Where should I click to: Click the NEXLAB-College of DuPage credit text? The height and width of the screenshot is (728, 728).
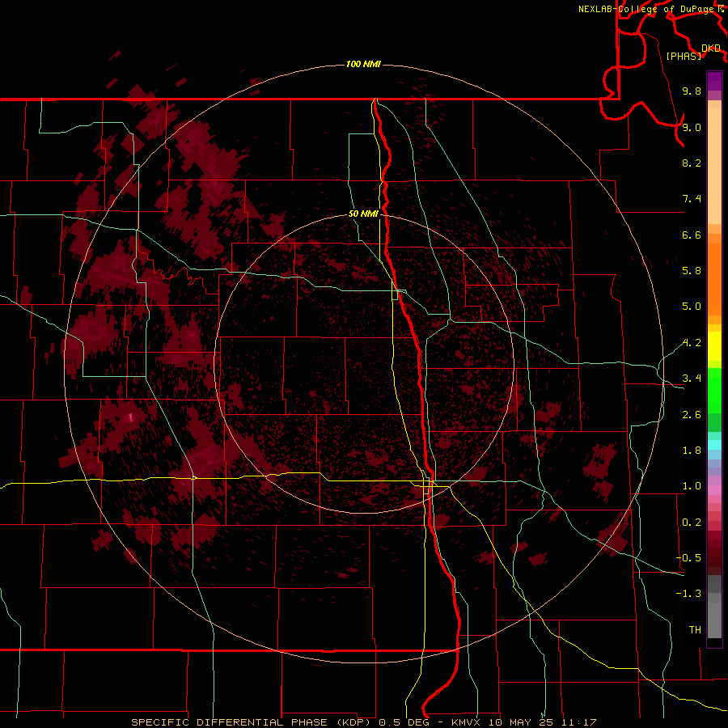point(647,9)
